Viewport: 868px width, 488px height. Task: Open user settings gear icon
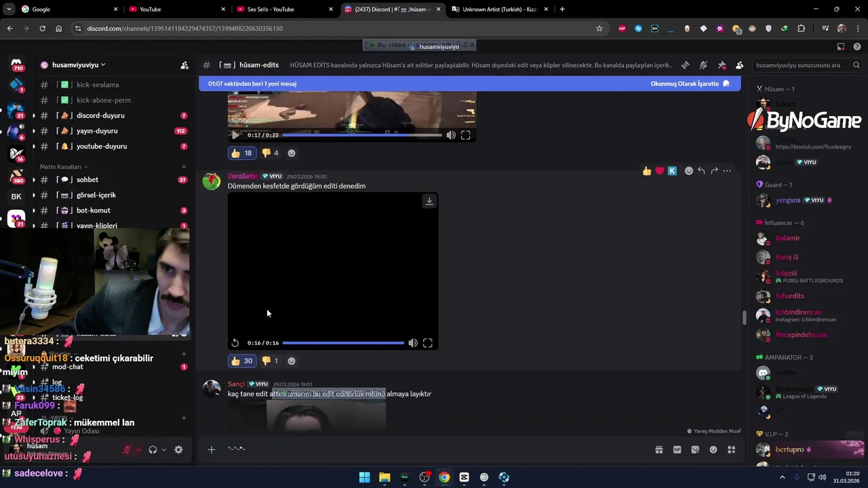[178, 449]
